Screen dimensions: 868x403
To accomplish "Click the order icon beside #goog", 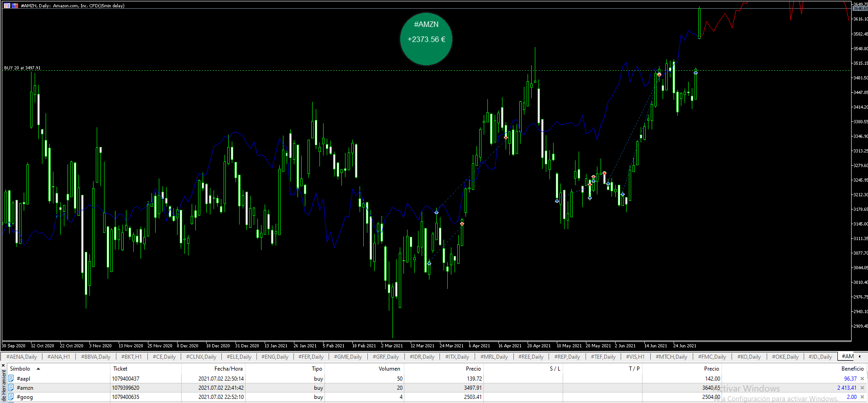I will pyautogui.click(x=11, y=397).
